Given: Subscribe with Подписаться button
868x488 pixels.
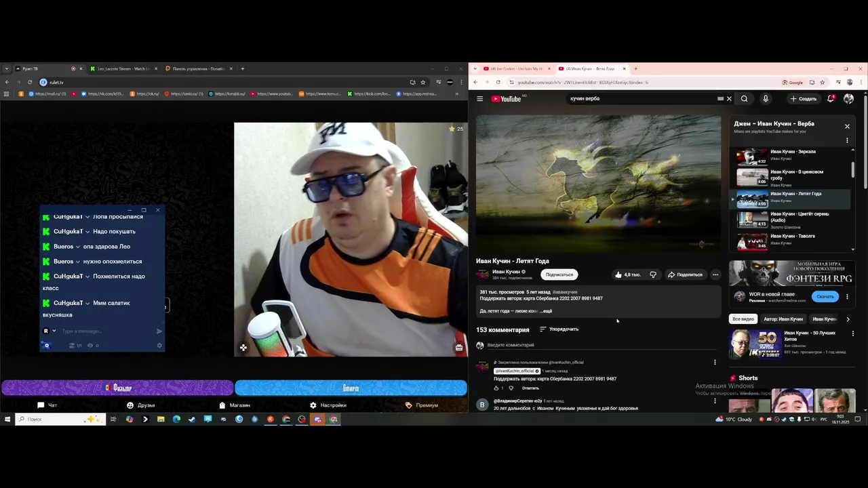Looking at the screenshot, I should tap(559, 274).
